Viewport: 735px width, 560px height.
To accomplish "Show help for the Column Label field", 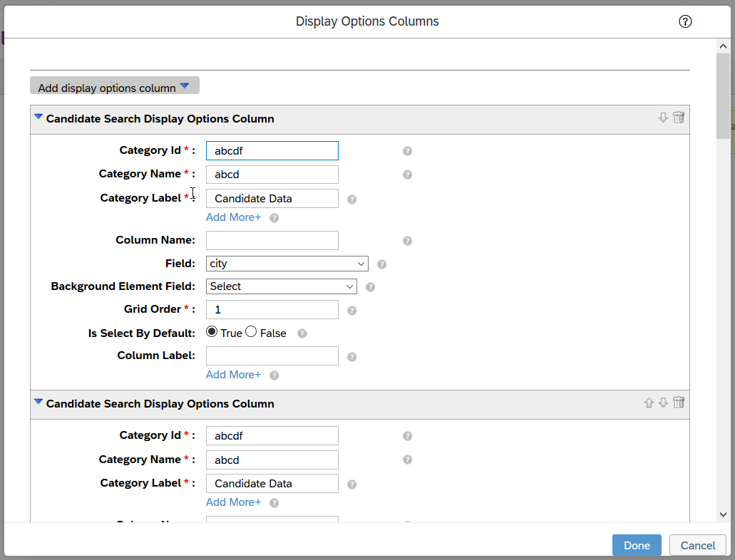I will pyautogui.click(x=351, y=357).
